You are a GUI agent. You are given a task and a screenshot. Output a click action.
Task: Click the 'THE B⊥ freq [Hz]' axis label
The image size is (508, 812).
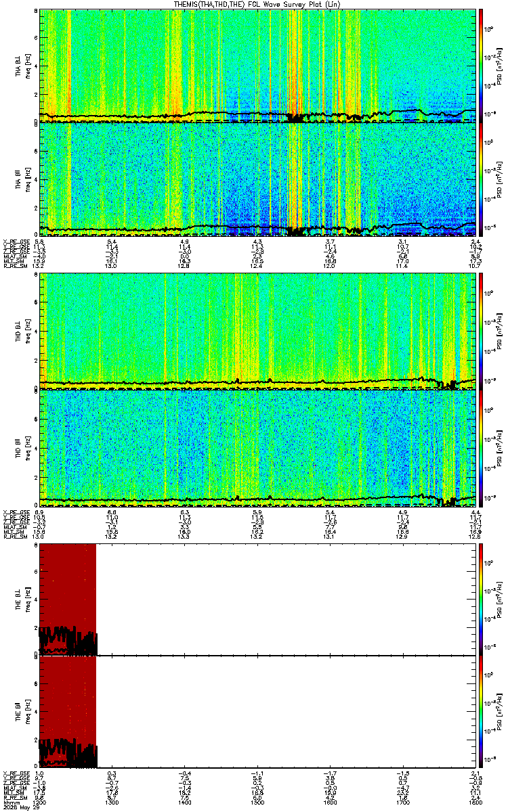pyautogui.click(x=22, y=599)
